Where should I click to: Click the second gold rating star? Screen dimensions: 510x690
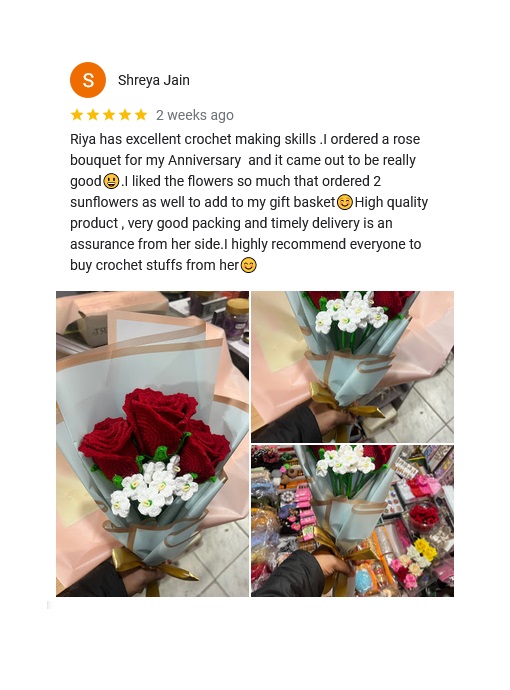[x=93, y=115]
